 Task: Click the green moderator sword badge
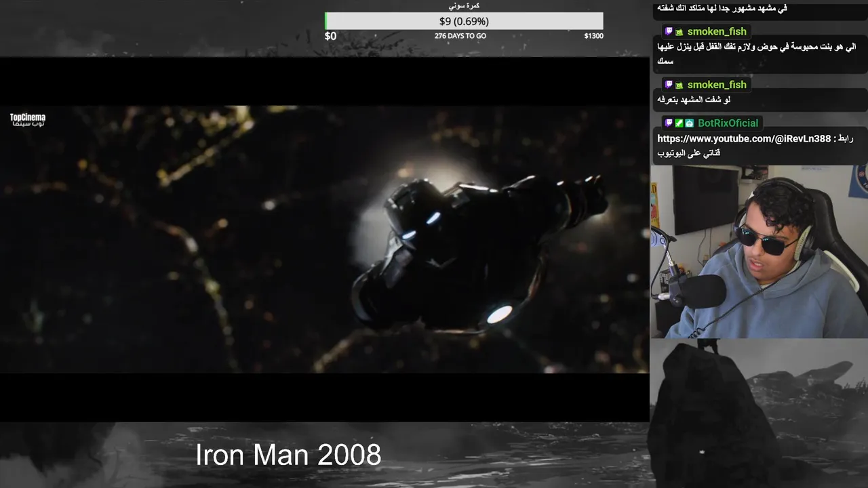[x=679, y=123]
